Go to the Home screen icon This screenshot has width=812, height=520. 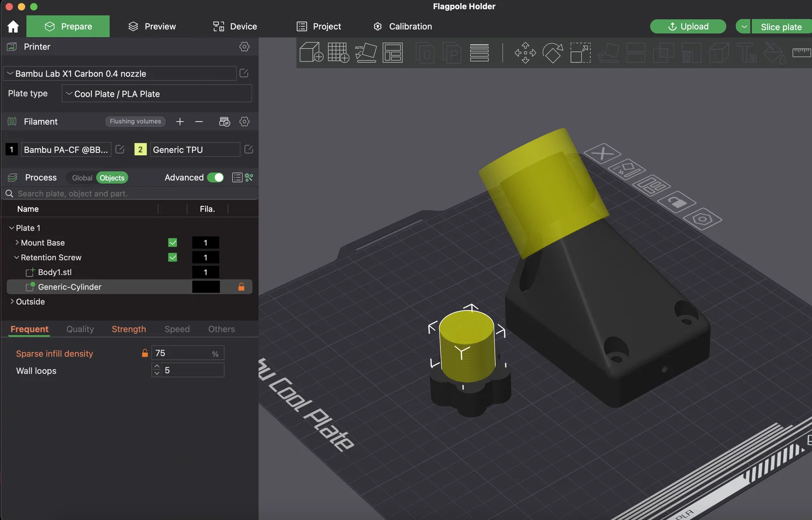(13, 26)
